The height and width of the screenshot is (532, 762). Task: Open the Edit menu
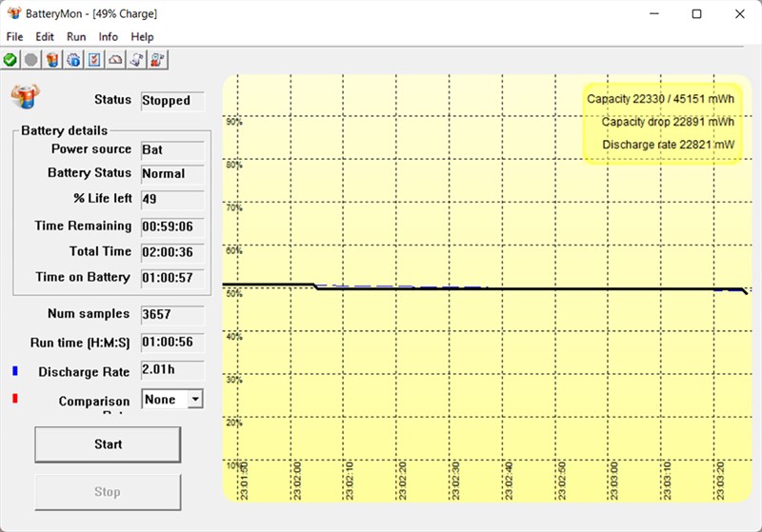point(45,37)
